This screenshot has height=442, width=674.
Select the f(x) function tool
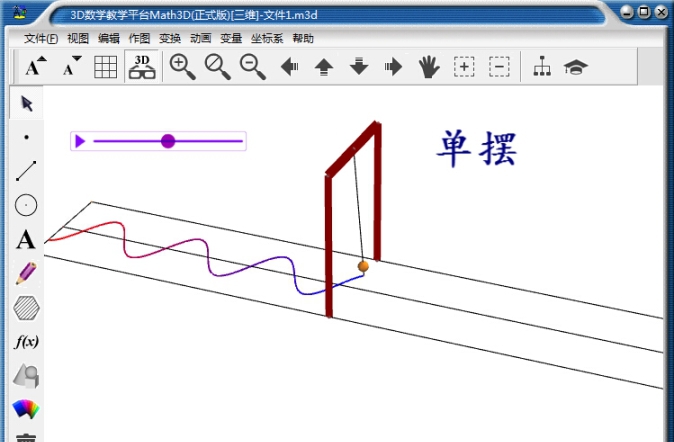(27, 342)
